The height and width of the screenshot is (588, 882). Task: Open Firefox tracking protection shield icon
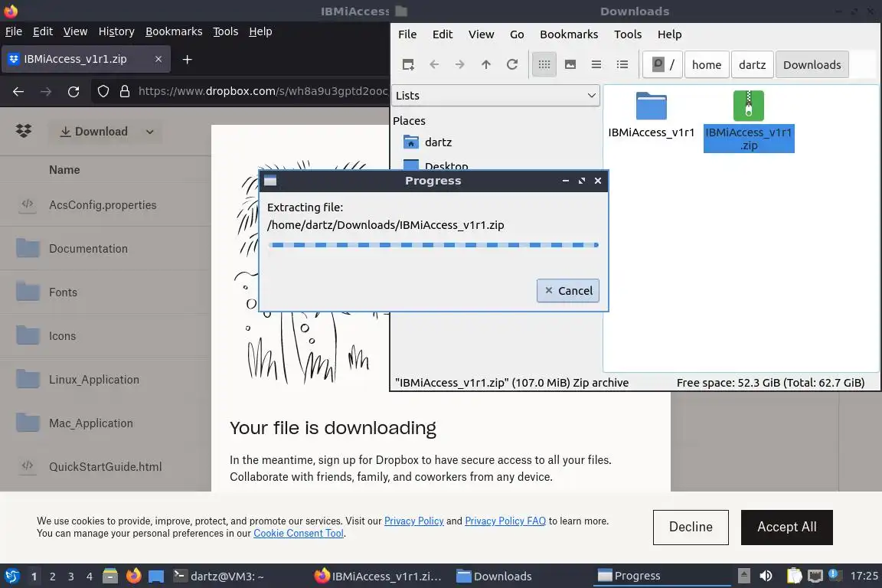point(103,91)
